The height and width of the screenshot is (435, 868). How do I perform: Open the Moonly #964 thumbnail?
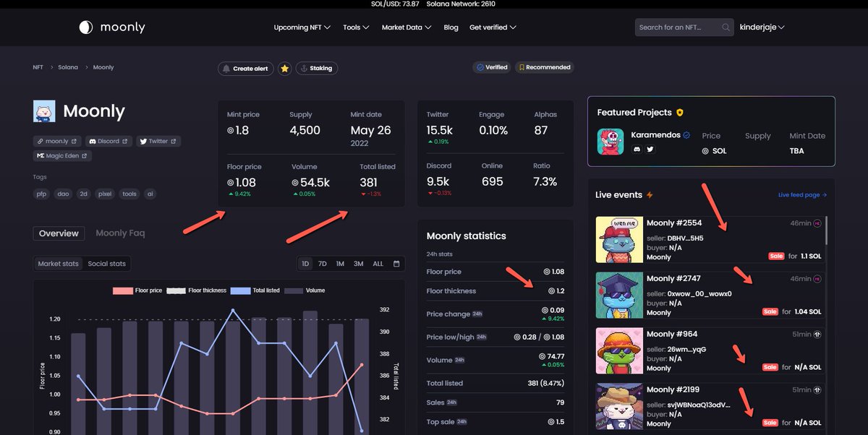click(619, 350)
